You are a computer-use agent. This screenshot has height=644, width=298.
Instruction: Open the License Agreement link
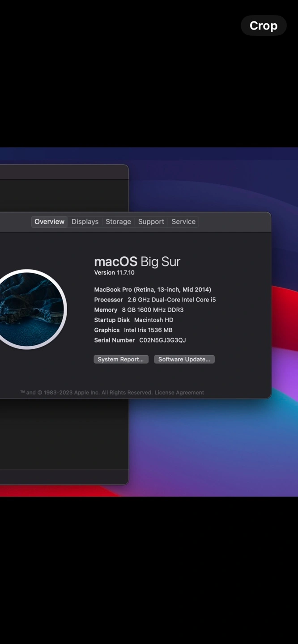pos(179,392)
